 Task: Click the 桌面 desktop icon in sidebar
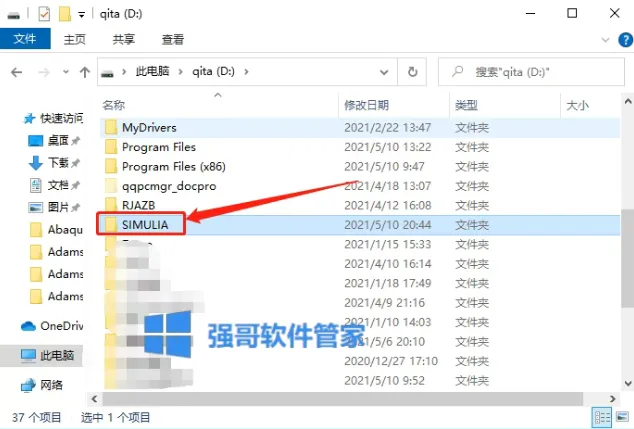tap(35, 141)
